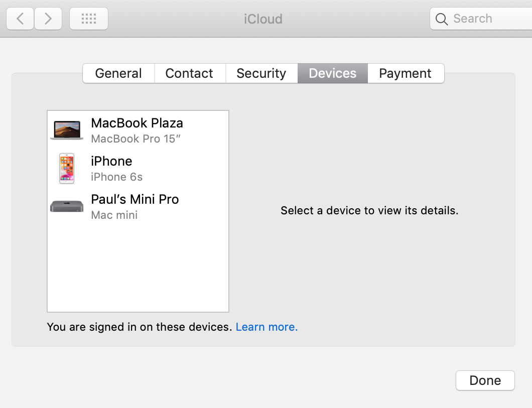Viewport: 532px width, 408px height.
Task: Open the Contact tab
Action: (x=189, y=73)
